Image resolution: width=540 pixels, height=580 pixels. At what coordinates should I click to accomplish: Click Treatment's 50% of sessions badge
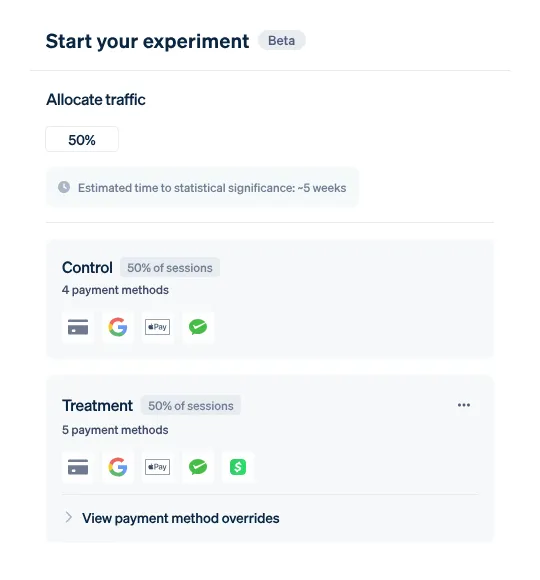coord(191,405)
